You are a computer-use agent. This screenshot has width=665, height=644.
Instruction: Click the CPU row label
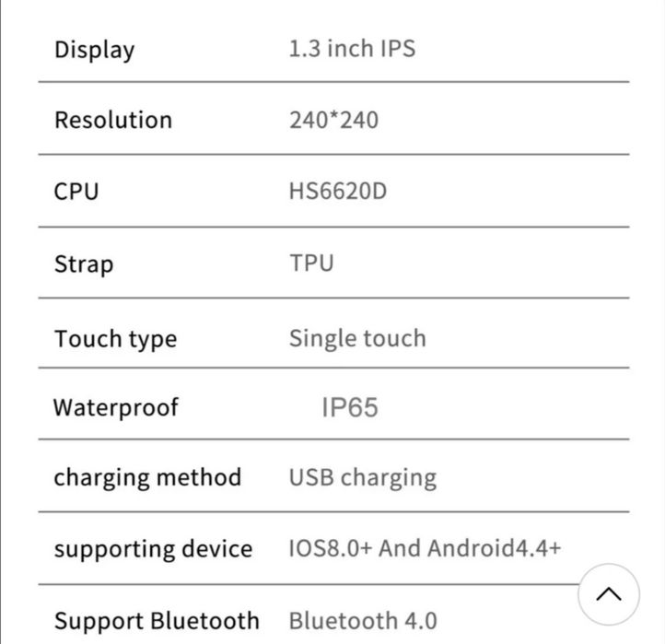pos(76,192)
